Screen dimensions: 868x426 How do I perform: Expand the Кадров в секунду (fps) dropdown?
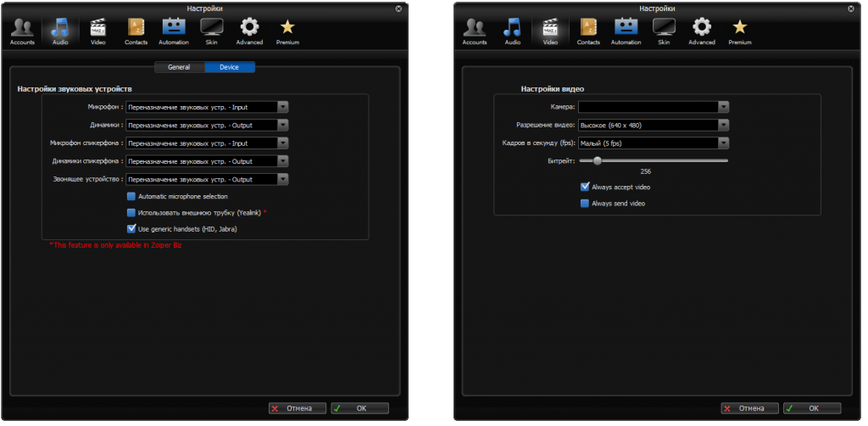[x=724, y=143]
